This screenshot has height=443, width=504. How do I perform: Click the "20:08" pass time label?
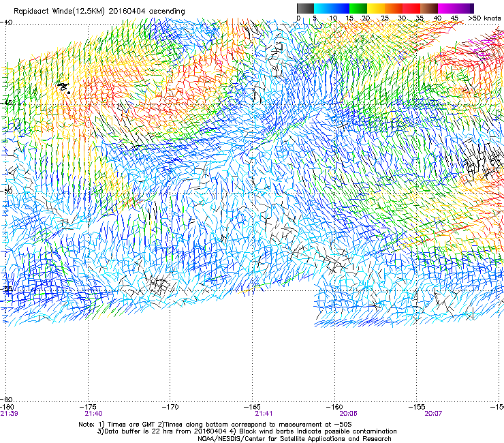coord(349,414)
